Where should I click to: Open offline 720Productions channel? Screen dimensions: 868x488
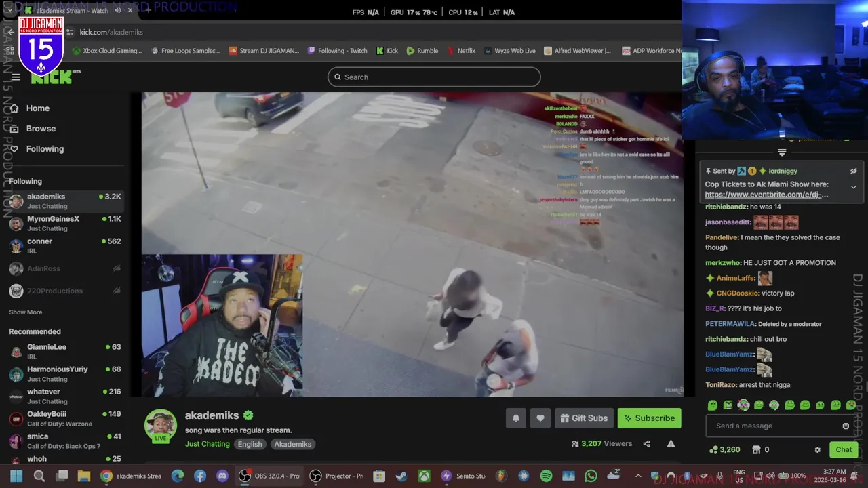(65, 291)
